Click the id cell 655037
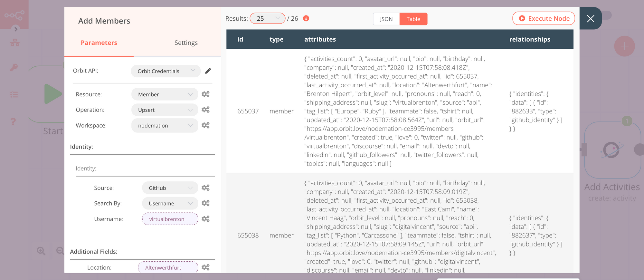644x280 pixels. coord(248,111)
